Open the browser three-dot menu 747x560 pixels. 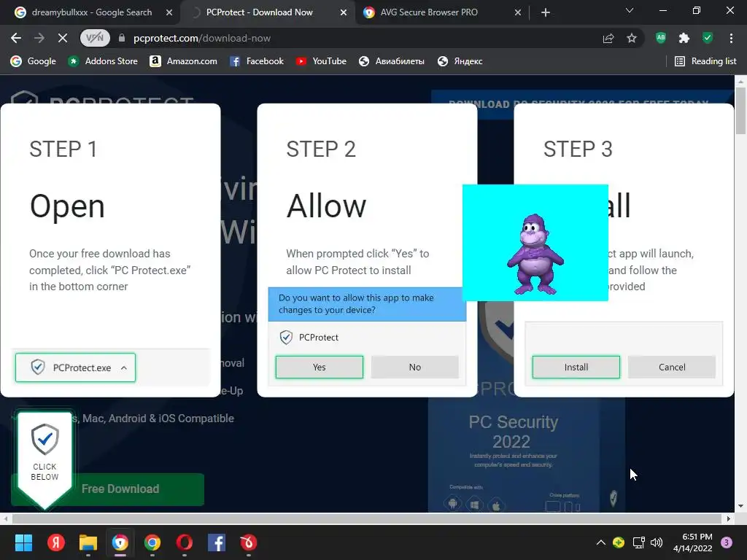click(x=731, y=38)
